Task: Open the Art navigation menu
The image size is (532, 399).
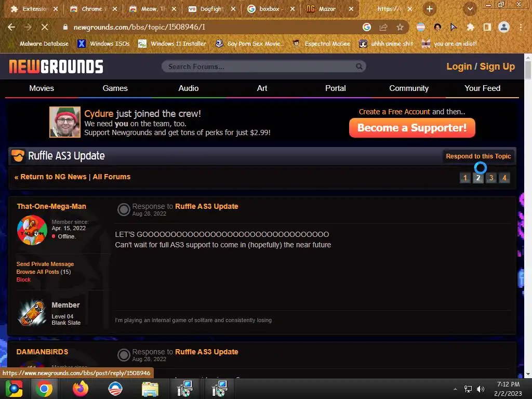Action: point(262,88)
